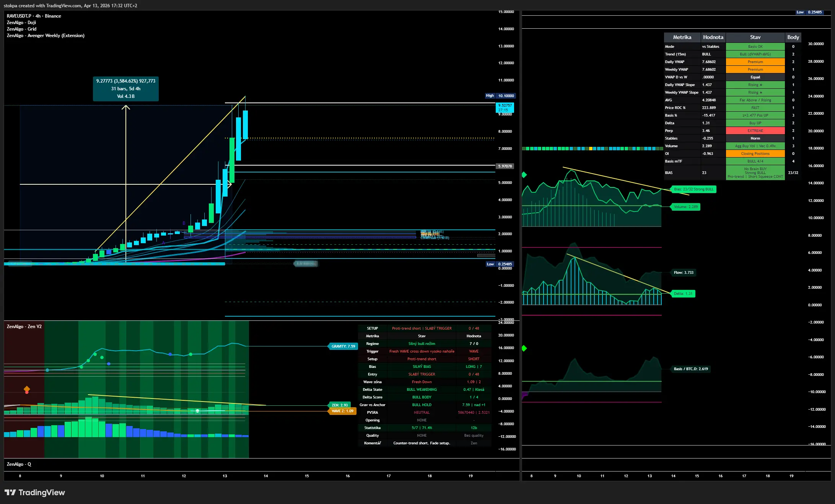Viewport: 835px width, 504px height.
Task: Select the orange WAVE Z: 1.09 label
Action: [x=342, y=411]
